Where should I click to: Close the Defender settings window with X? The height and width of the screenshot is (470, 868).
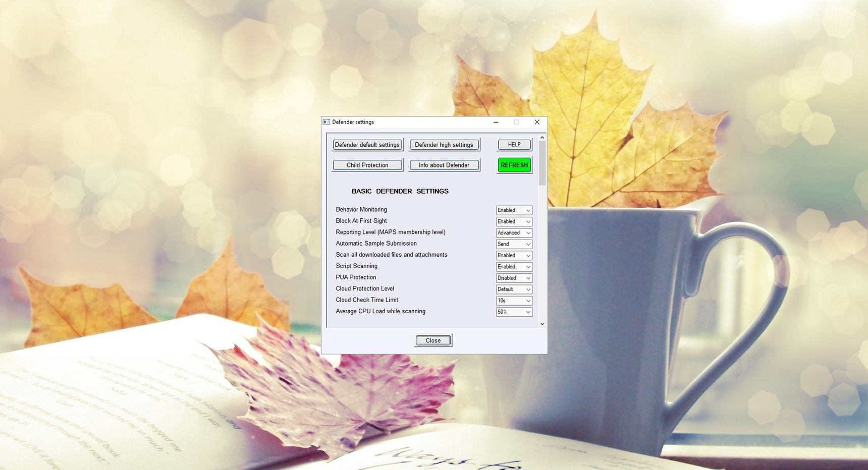537,122
